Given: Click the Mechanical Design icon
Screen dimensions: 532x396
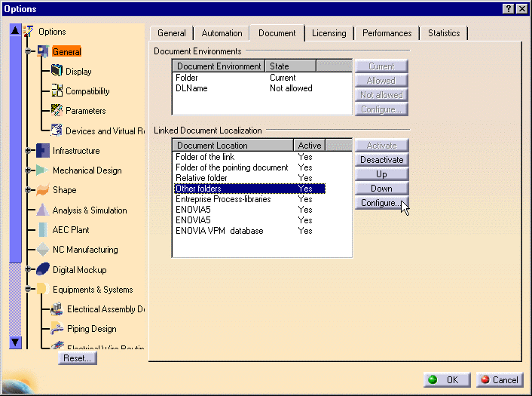Looking at the screenshot, I should click(43, 170).
